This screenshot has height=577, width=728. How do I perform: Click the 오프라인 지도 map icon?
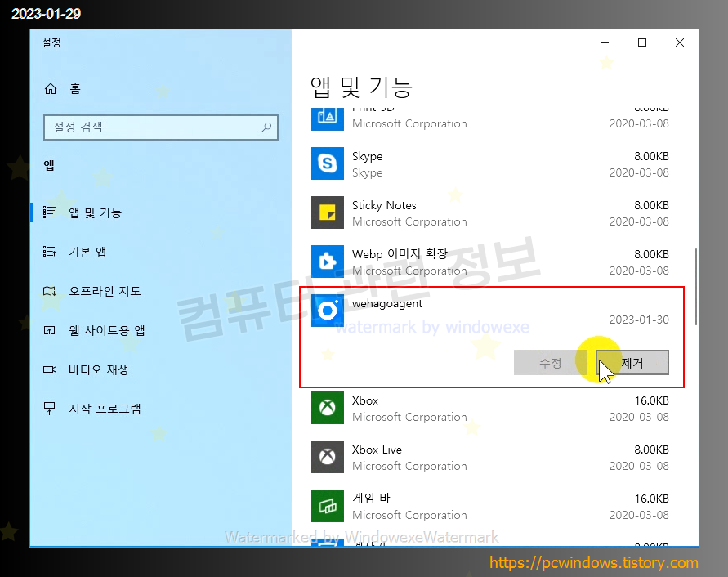[x=49, y=291]
